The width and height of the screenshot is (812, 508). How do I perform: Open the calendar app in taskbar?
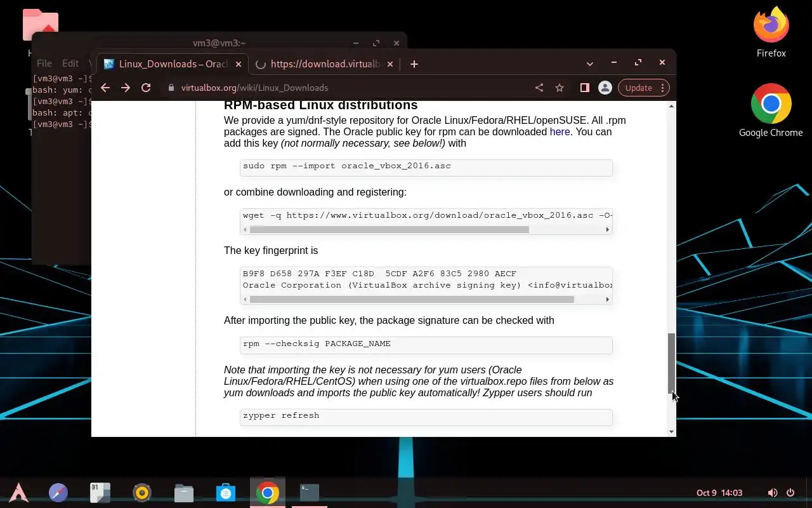coord(100,492)
